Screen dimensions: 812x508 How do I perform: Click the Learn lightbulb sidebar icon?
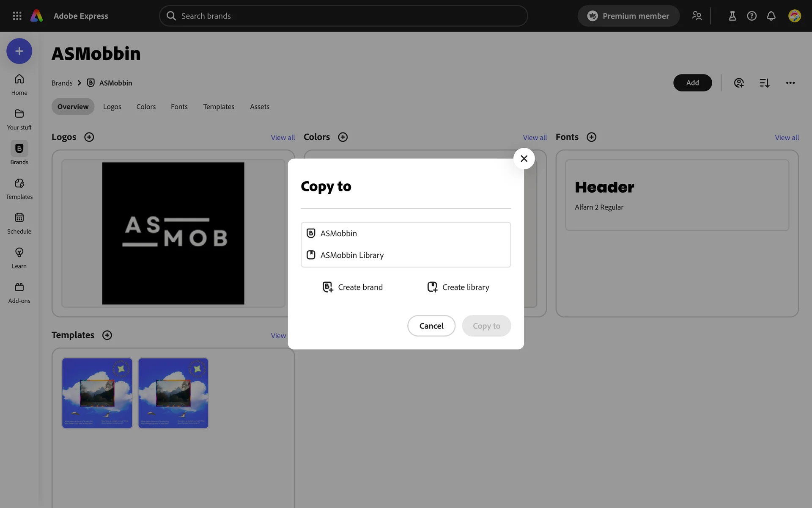(x=19, y=253)
